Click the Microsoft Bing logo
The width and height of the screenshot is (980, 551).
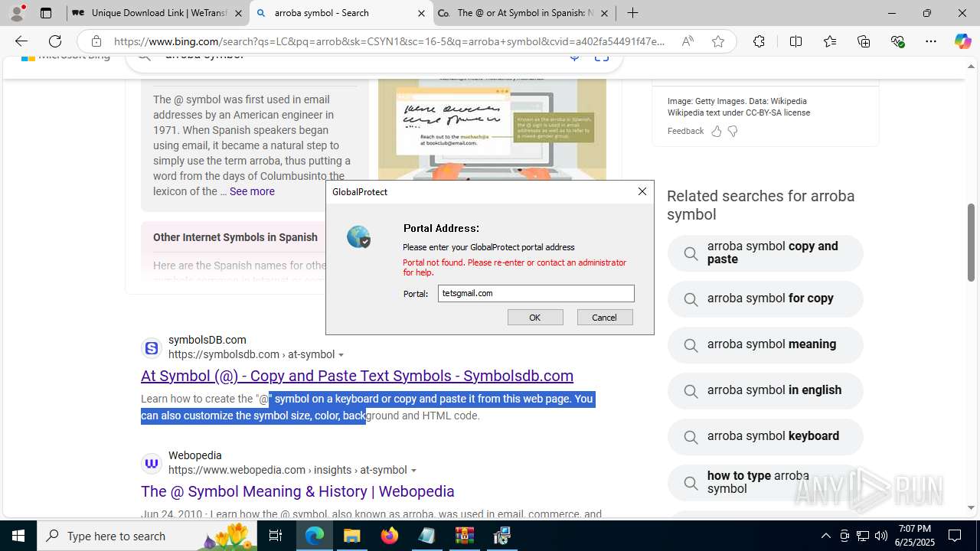click(66, 57)
